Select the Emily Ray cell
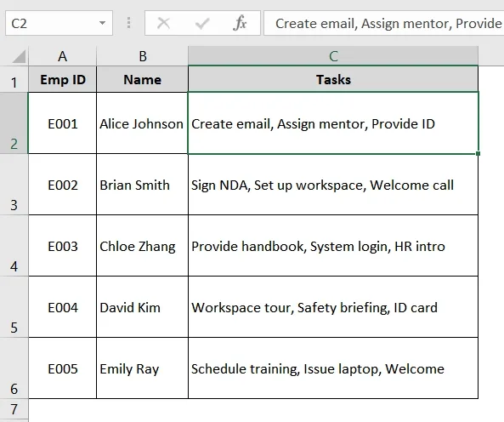The width and height of the screenshot is (504, 422). click(143, 368)
